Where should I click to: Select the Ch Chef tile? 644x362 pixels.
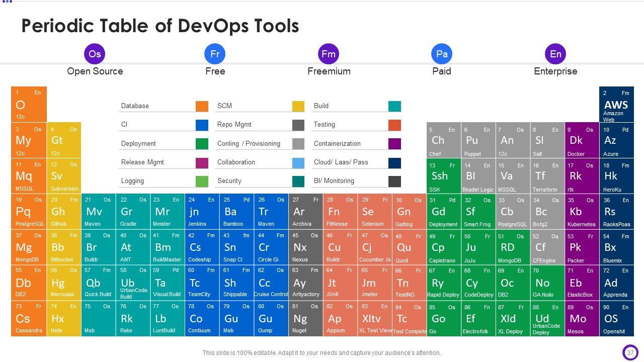point(444,140)
